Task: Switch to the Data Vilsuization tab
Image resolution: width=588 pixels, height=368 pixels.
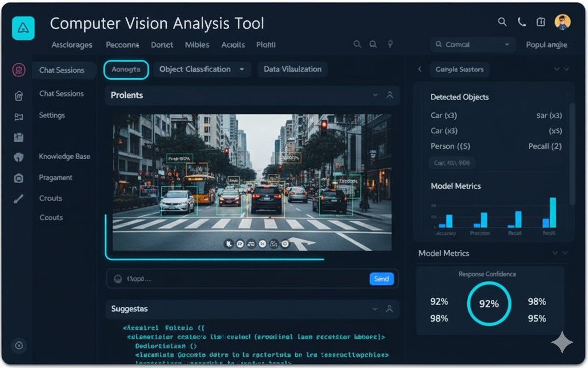Action: (x=293, y=69)
